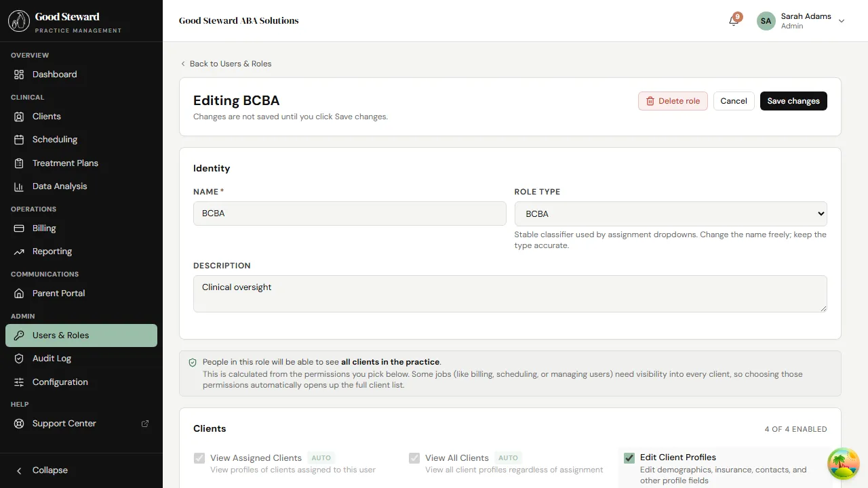
Task: Click the Save changes button
Action: click(793, 100)
